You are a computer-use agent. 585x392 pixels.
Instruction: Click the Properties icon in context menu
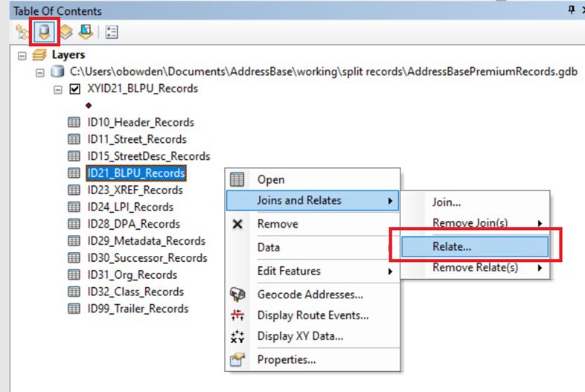click(237, 359)
